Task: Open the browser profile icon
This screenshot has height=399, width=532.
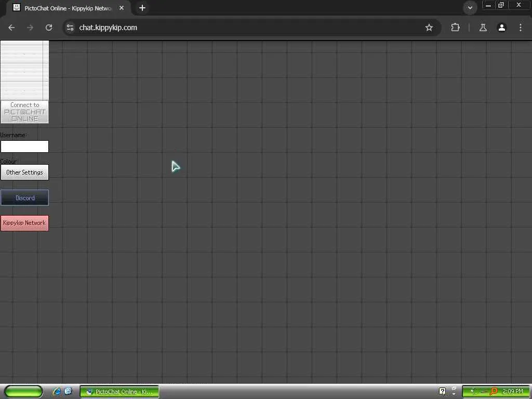Action: (502, 28)
